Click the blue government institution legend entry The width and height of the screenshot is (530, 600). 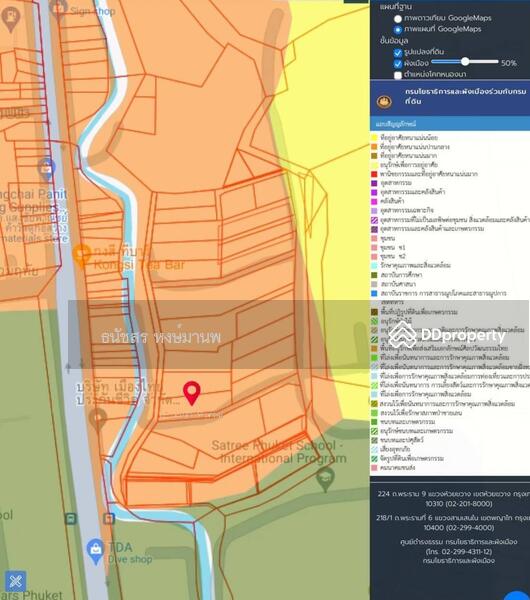439,293
